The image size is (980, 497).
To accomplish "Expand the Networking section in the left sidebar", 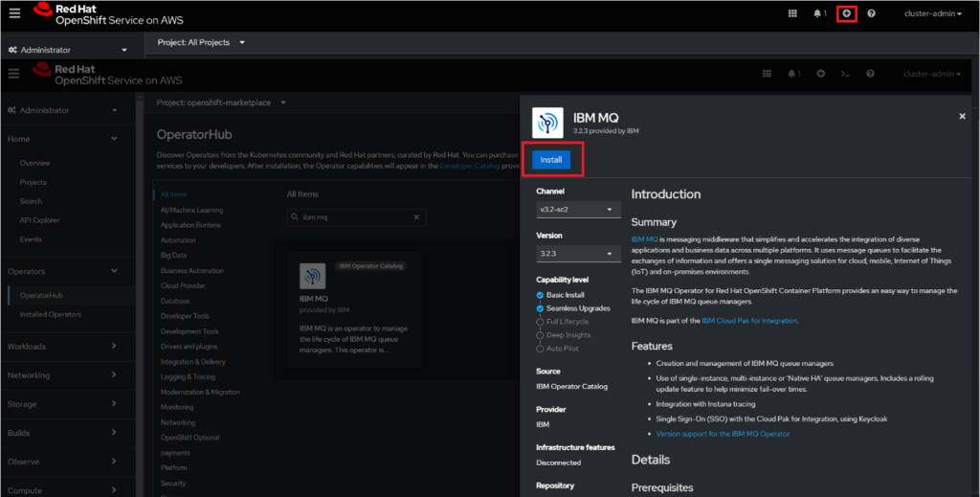I will (x=62, y=375).
